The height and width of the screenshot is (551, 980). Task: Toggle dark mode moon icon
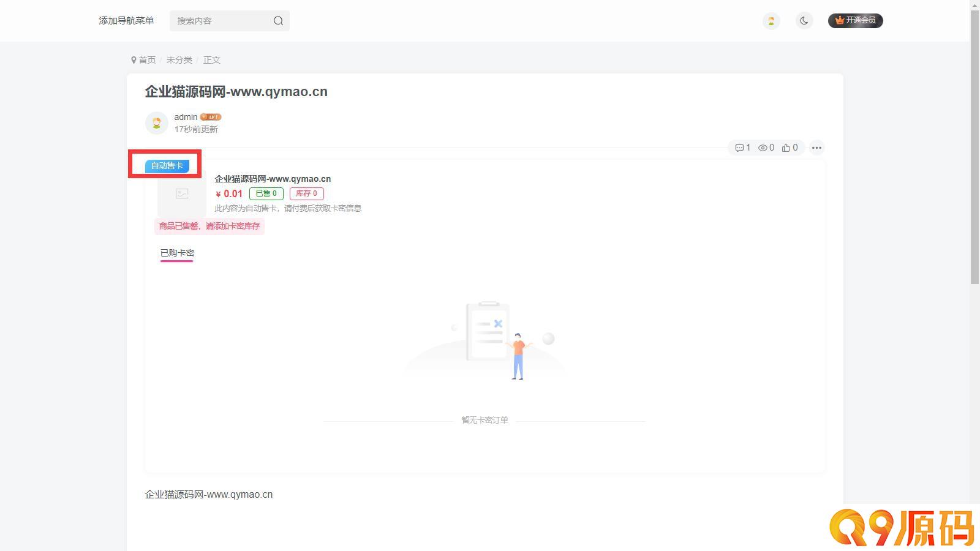click(804, 21)
